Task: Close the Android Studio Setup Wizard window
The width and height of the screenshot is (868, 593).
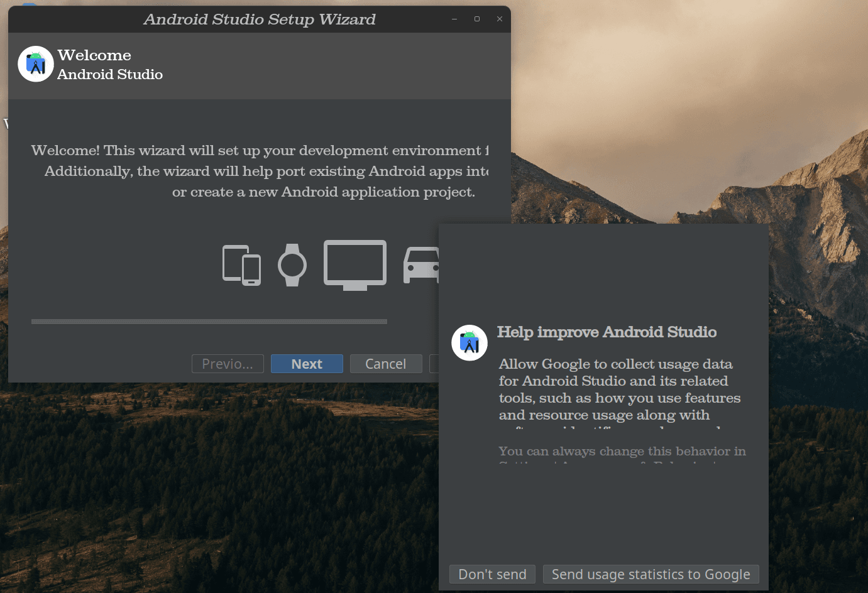Action: tap(500, 19)
